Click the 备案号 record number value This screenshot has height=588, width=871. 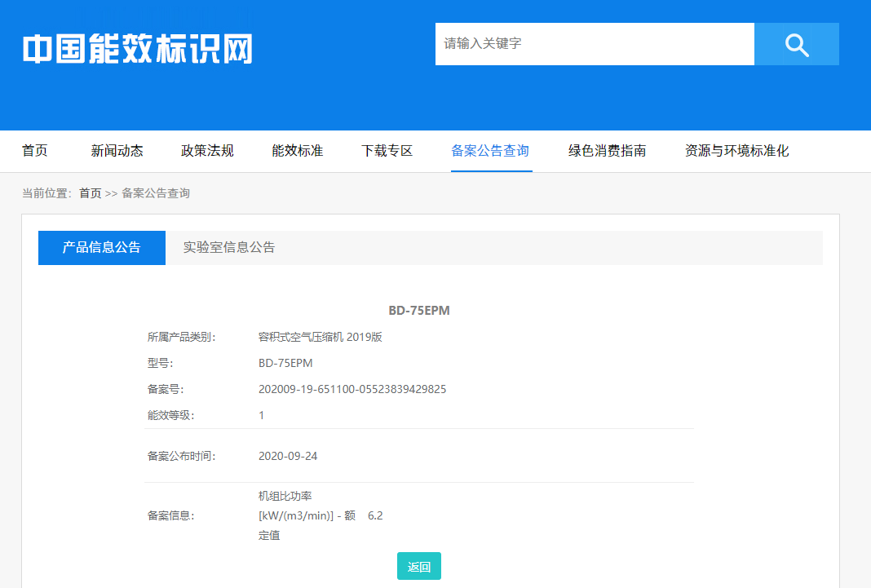click(352, 389)
